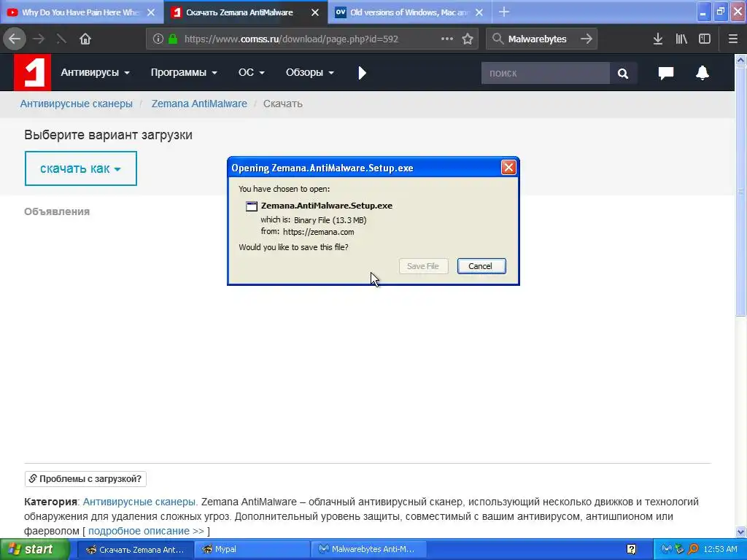Click Скачать Zemana Ant taskbar button
Screen dimensions: 747x560
135,549
